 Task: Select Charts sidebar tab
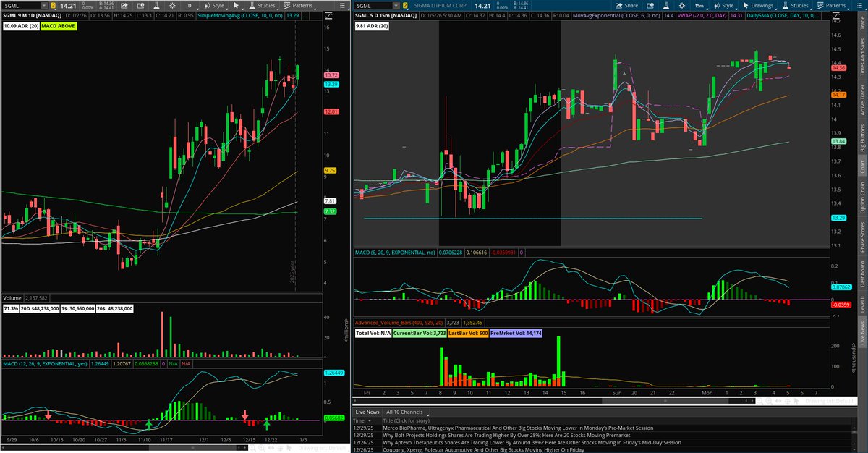(x=861, y=166)
